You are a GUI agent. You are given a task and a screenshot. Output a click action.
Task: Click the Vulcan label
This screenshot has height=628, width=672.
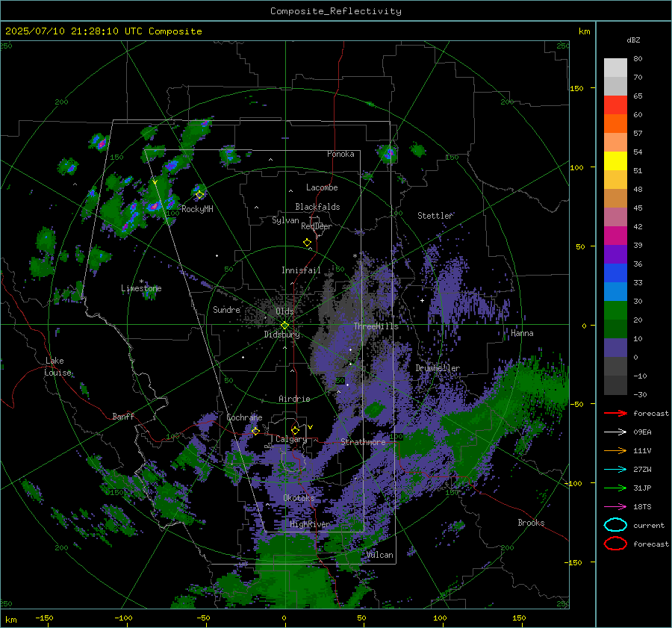tap(379, 555)
